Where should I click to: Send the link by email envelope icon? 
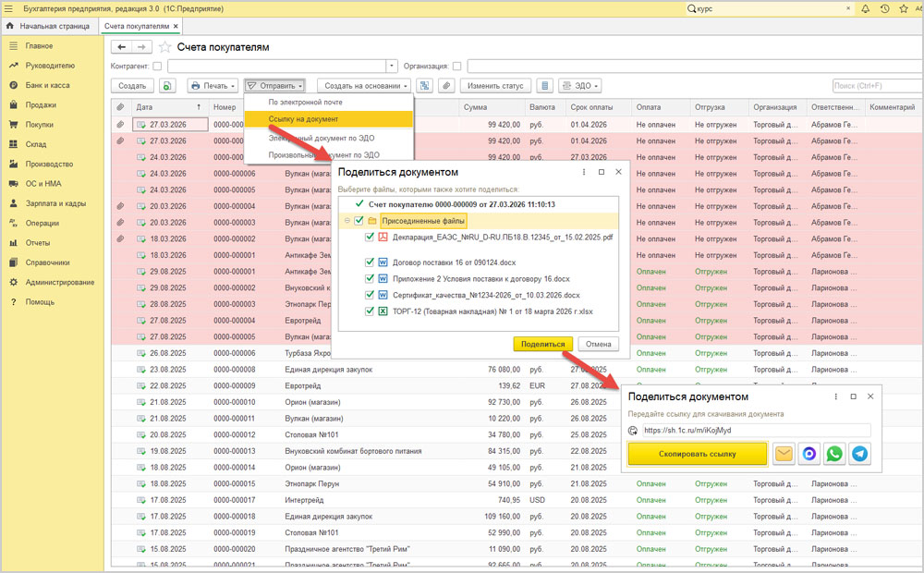point(784,454)
